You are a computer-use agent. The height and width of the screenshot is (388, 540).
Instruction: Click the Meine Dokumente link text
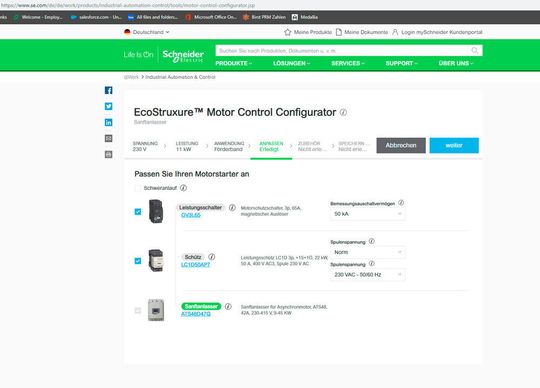point(366,32)
